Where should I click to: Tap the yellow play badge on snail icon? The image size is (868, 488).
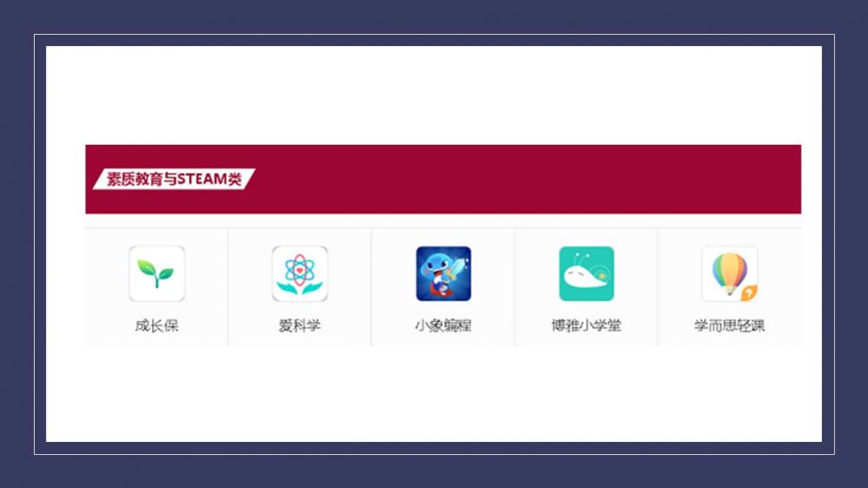click(602, 275)
